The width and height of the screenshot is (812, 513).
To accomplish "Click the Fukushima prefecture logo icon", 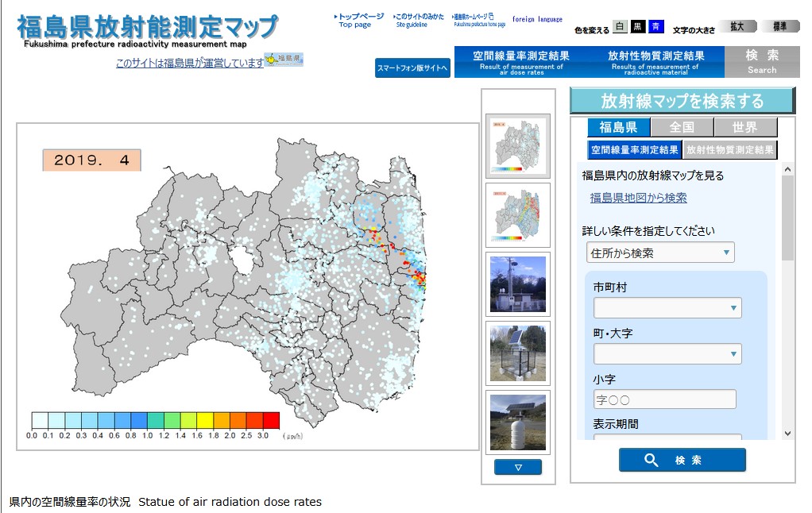I will [x=284, y=60].
